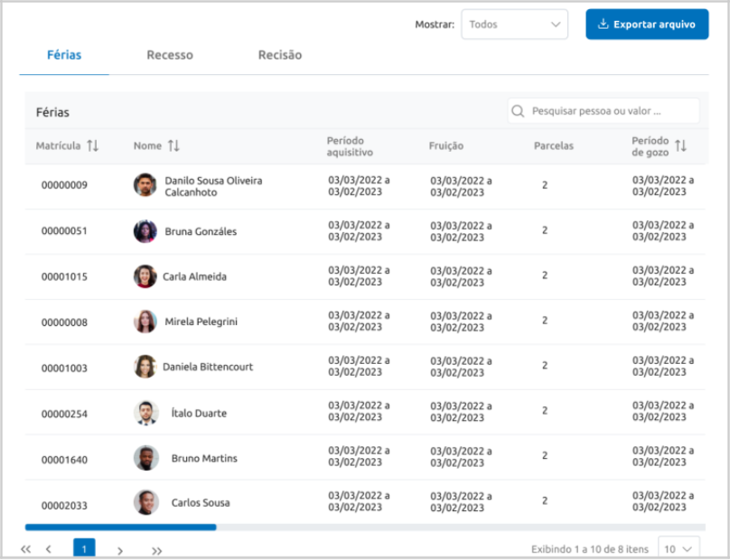Screen dimensions: 730x560
Task: Switch to the Recisão tab
Action: click(280, 55)
